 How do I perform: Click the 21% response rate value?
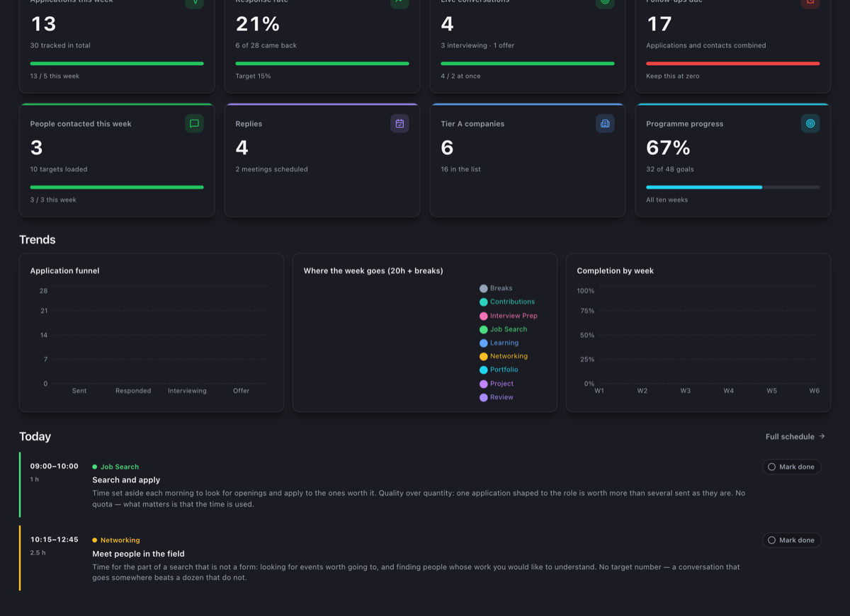pyautogui.click(x=258, y=24)
